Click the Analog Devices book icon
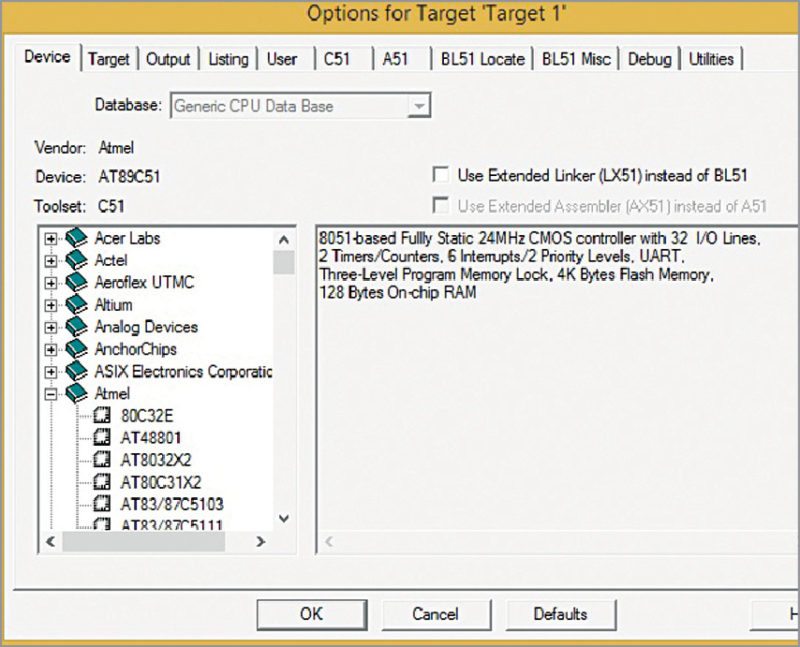Image resolution: width=800 pixels, height=647 pixels. pos(77,327)
